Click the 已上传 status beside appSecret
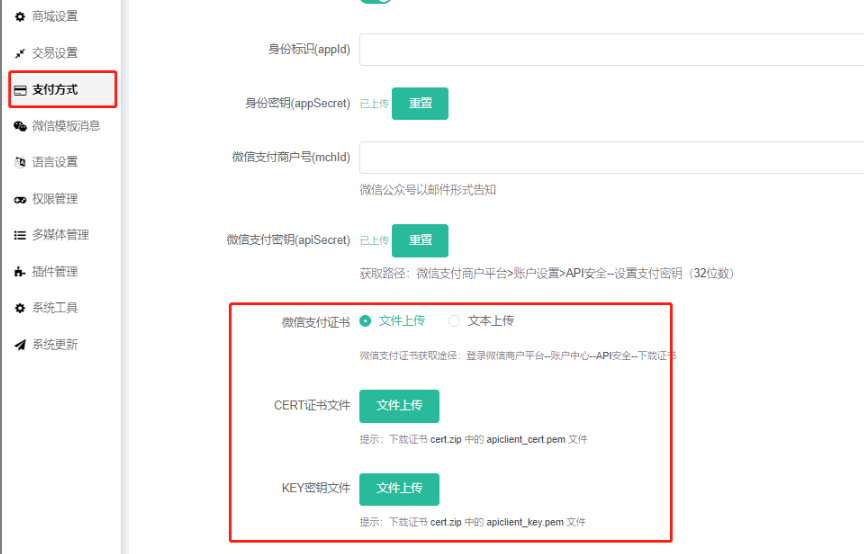This screenshot has width=864, height=554. tap(374, 104)
